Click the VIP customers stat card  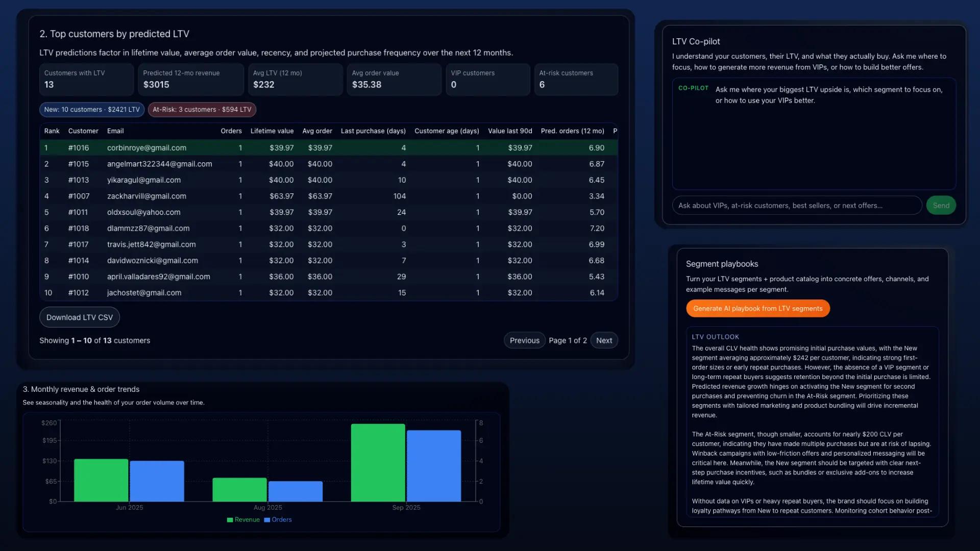point(488,80)
